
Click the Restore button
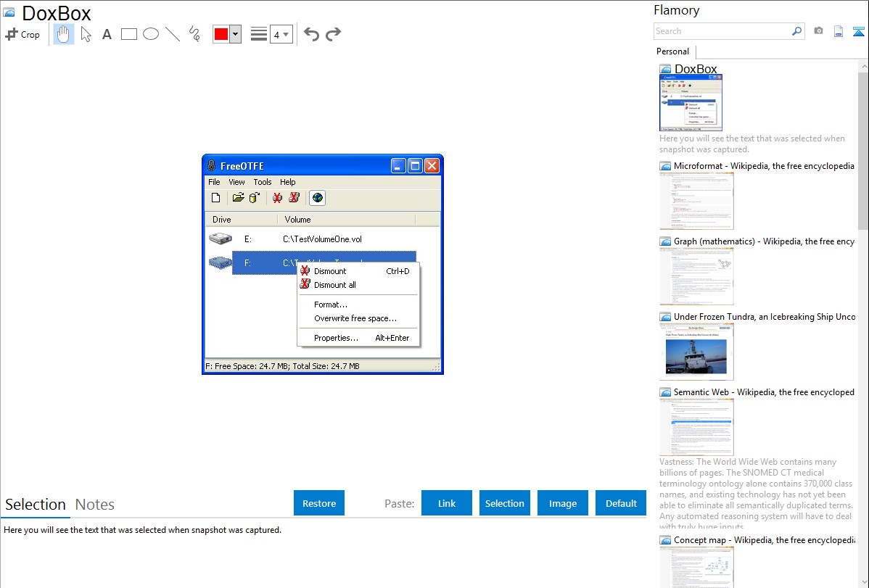(319, 503)
